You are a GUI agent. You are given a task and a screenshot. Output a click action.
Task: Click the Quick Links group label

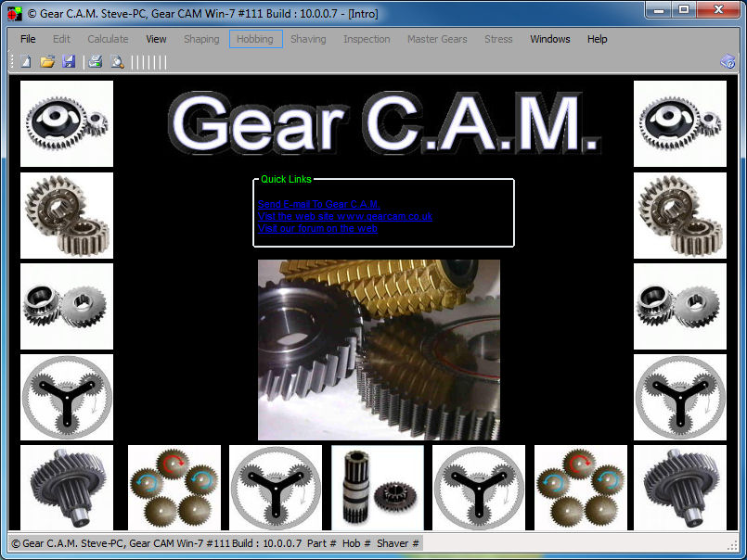click(286, 179)
